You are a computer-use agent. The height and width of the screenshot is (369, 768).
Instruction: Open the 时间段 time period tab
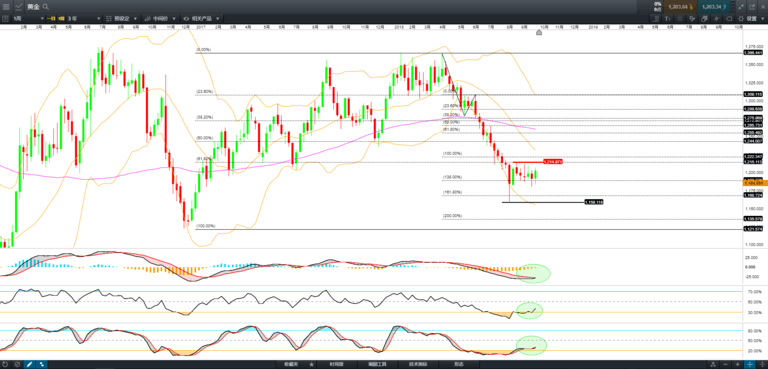tap(336, 365)
